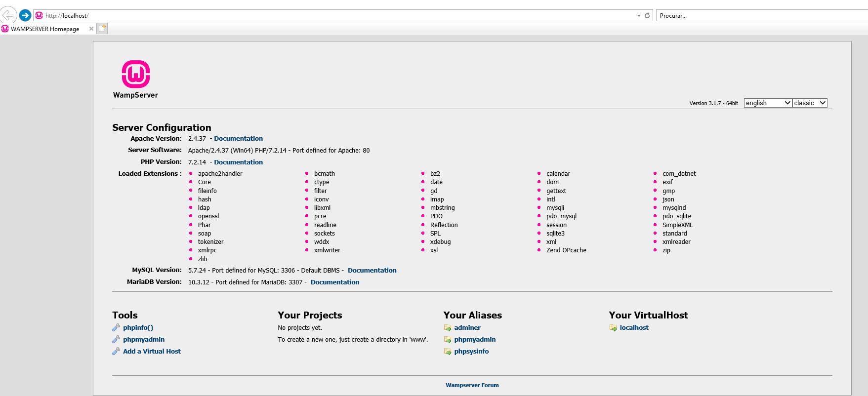The width and height of the screenshot is (868, 396).
Task: Click the WampServer pink logo
Action: (x=136, y=74)
